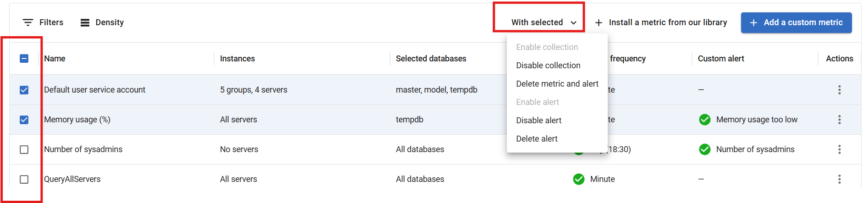Open actions menu for Default user service account
This screenshot has height=203, width=868.
[x=839, y=90]
